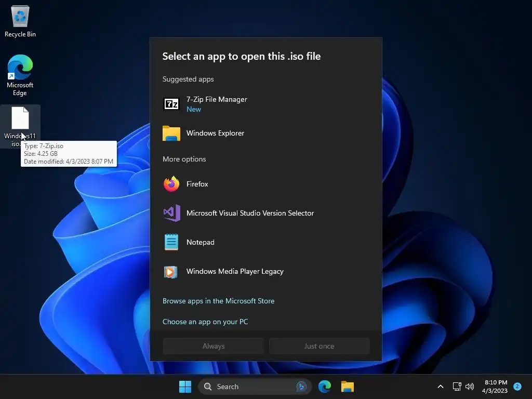The height and width of the screenshot is (399, 532).
Task: Select the "Firefox" app label
Action: coord(197,184)
